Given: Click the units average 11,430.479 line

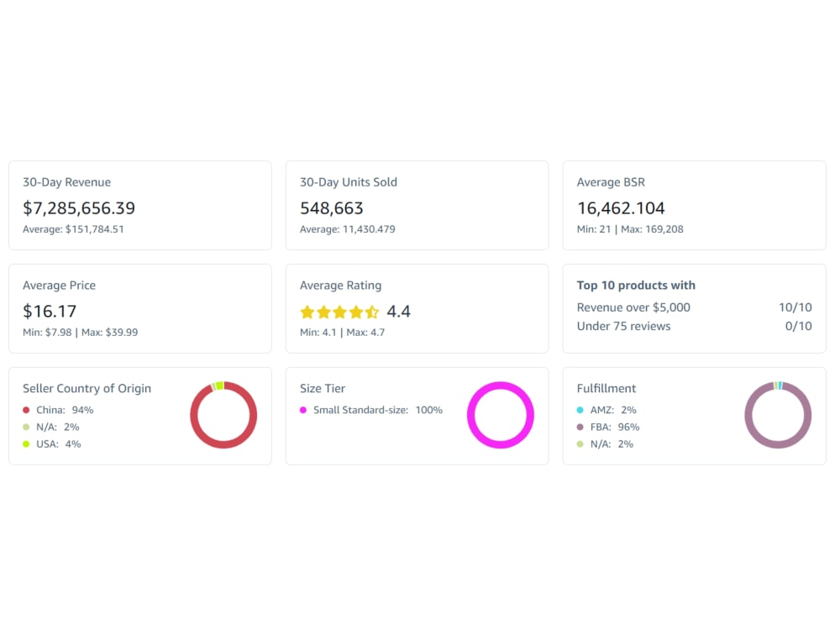Looking at the screenshot, I should point(347,229).
